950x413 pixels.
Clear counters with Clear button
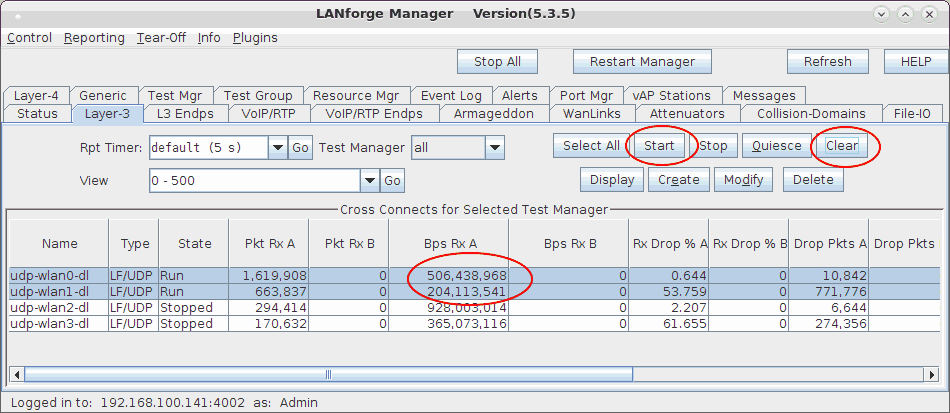(x=842, y=146)
